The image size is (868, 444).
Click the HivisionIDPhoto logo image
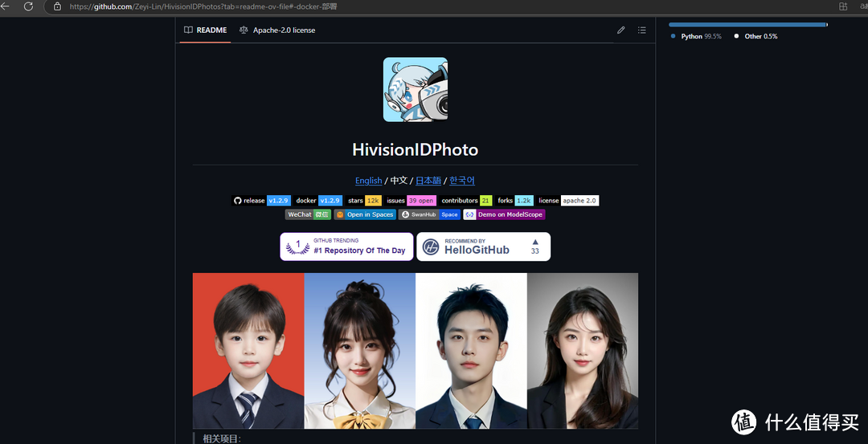point(416,90)
